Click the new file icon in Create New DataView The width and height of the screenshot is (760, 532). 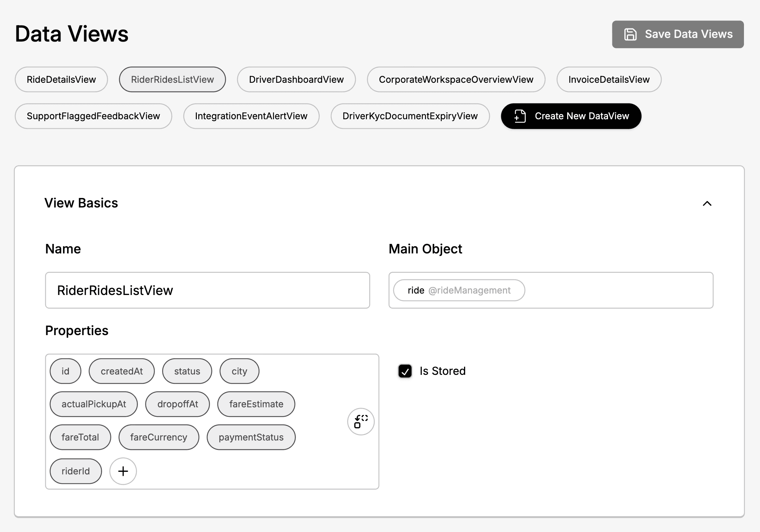click(520, 116)
